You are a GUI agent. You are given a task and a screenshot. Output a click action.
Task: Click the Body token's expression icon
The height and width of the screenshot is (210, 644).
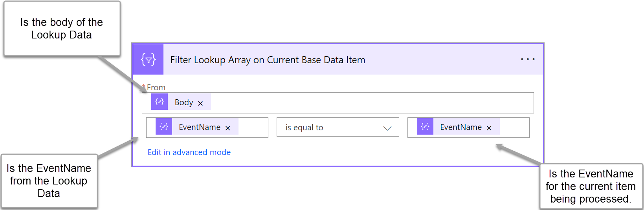point(160,102)
